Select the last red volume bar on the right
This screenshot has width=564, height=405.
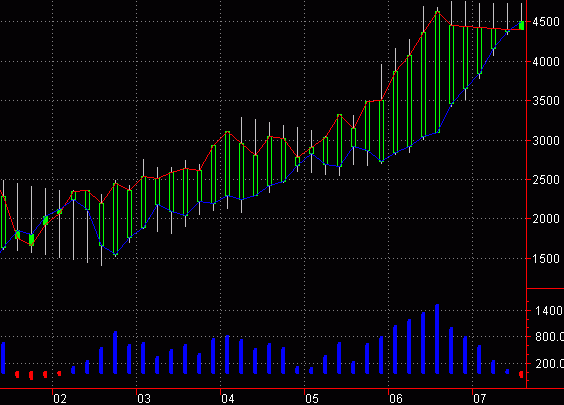[x=521, y=374]
